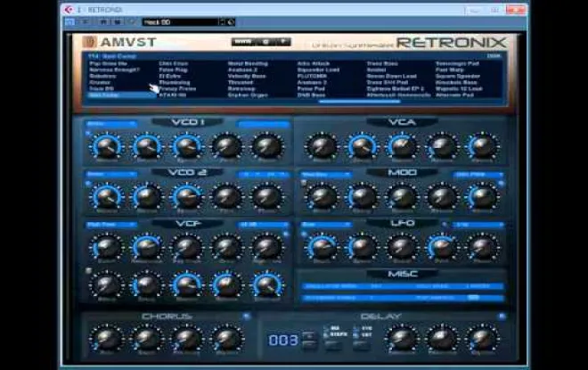This screenshot has height=370, width=588.
Task: Click the first Delay knob
Action: pyautogui.click(x=402, y=338)
